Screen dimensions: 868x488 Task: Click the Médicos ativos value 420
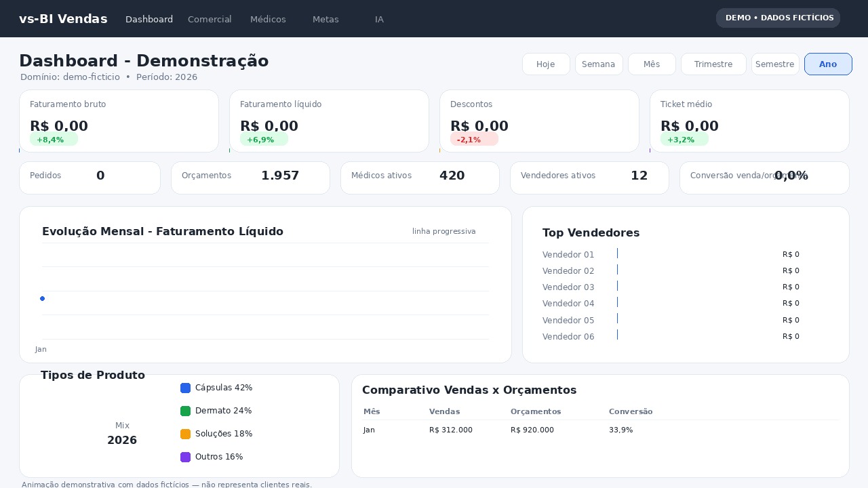click(452, 176)
